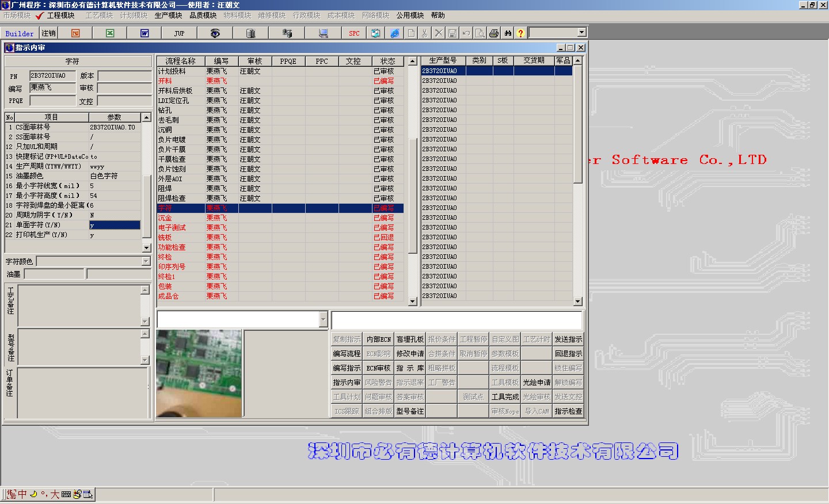This screenshot has width=829, height=504.
Task: Open the 生产模块 menu
Action: (x=168, y=16)
